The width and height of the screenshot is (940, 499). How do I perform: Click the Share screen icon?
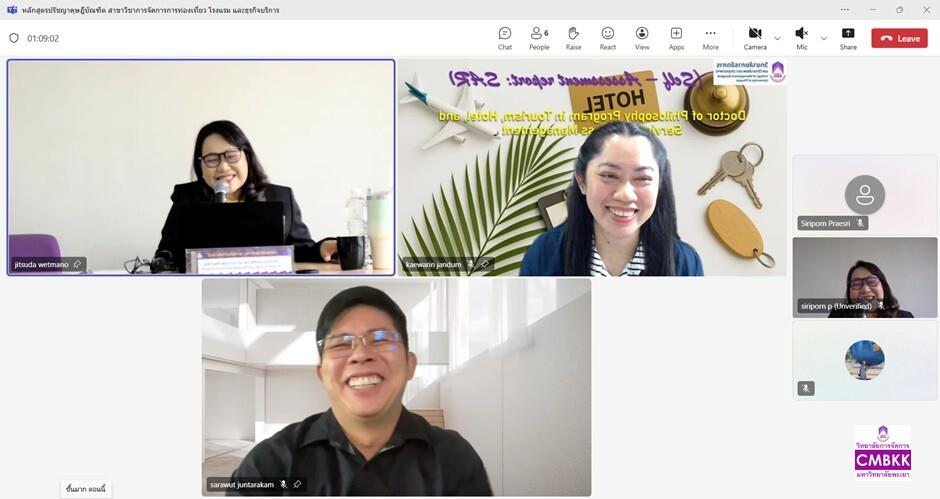pyautogui.click(x=848, y=38)
